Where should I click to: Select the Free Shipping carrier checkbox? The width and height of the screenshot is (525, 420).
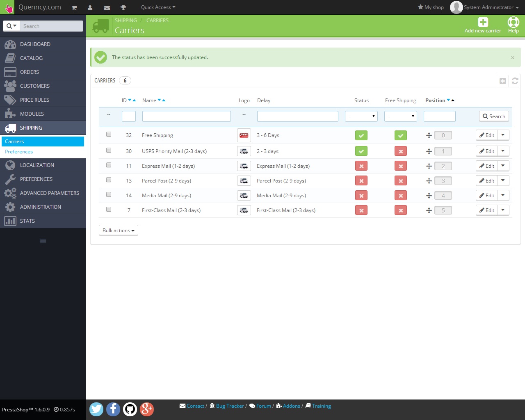click(x=109, y=134)
